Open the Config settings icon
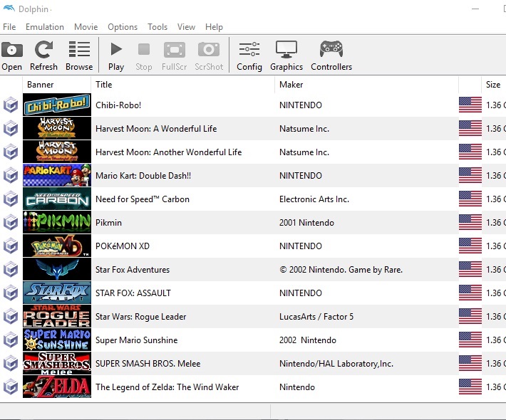506x420 pixels. pos(249,56)
